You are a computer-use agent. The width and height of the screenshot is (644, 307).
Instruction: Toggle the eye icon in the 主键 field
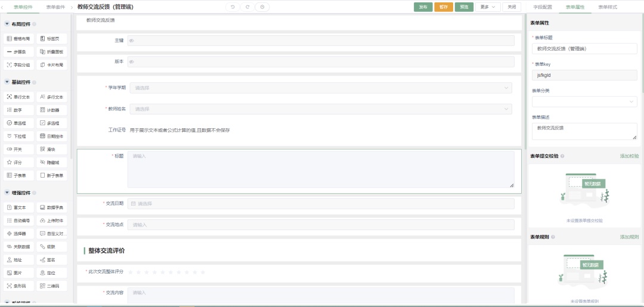(x=131, y=41)
